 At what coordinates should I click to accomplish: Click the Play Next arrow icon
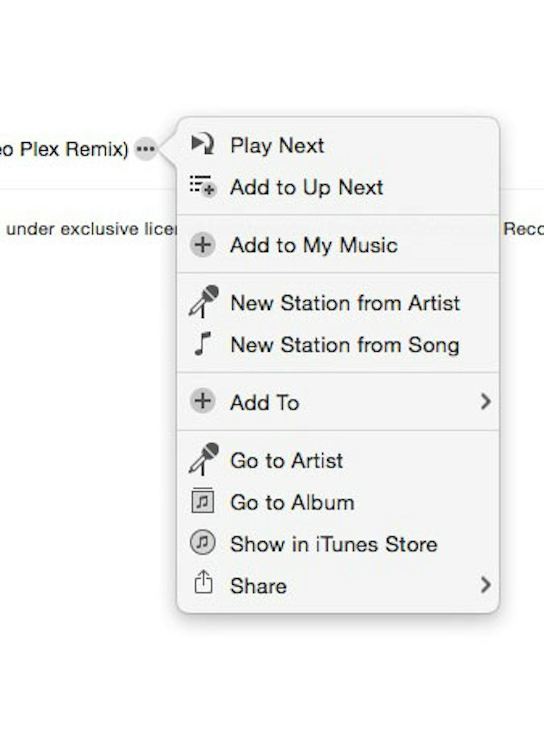tap(203, 144)
